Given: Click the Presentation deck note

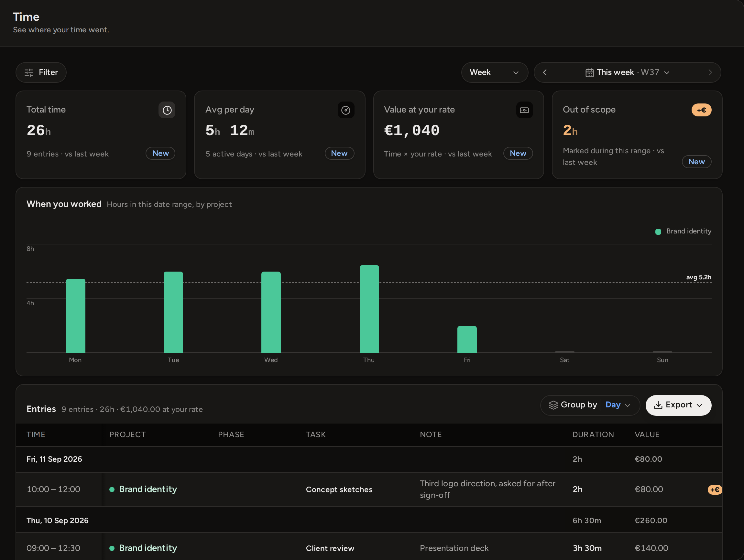Looking at the screenshot, I should [454, 548].
